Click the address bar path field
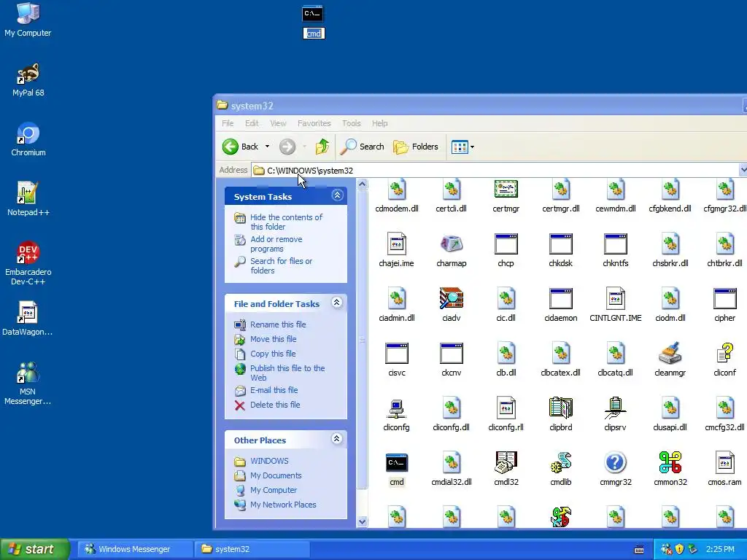 pos(495,170)
